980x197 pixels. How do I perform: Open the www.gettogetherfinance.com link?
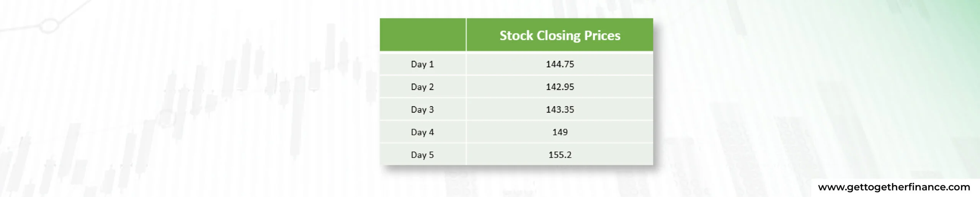893,187
